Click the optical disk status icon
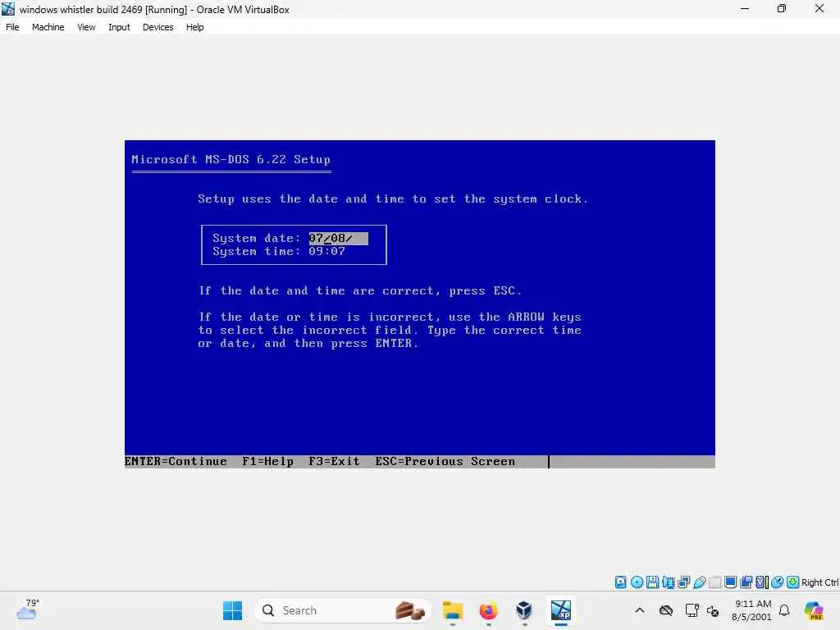The image size is (840, 630). coord(637,582)
